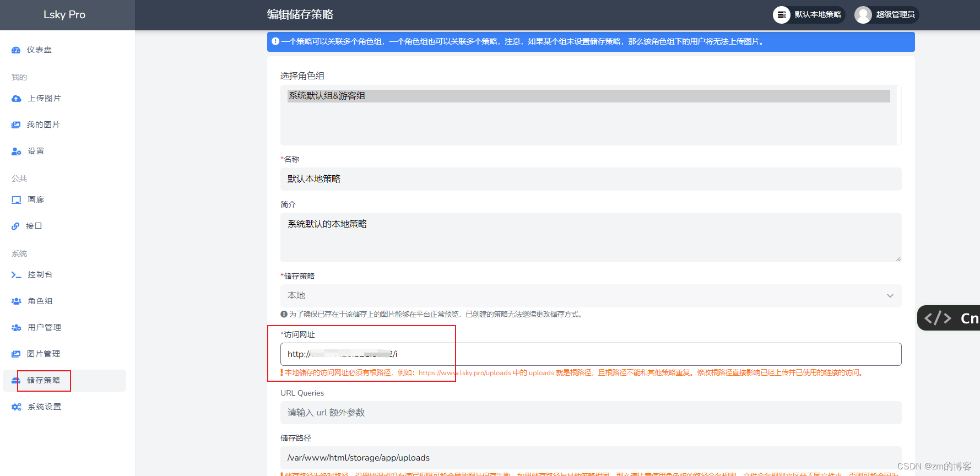Focus the 名称 input field
The image size is (980, 476).
[591, 179]
